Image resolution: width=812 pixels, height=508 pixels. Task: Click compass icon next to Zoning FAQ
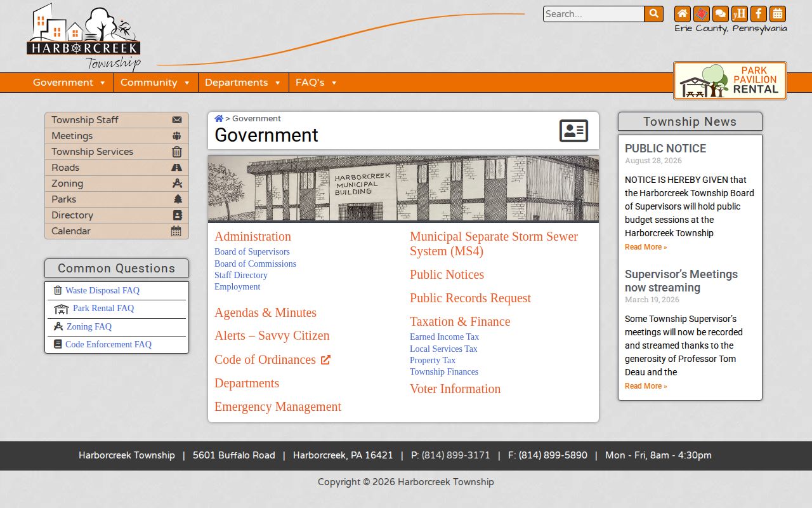tap(58, 326)
